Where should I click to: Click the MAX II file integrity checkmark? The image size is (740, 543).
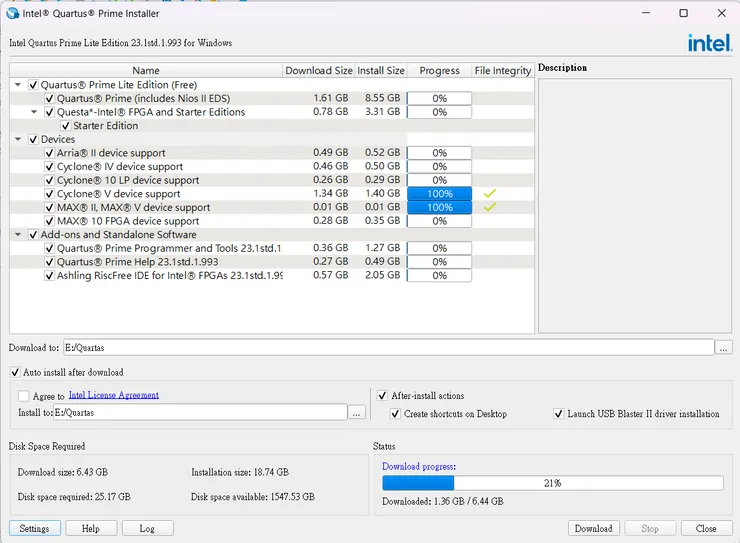pyautogui.click(x=490, y=207)
